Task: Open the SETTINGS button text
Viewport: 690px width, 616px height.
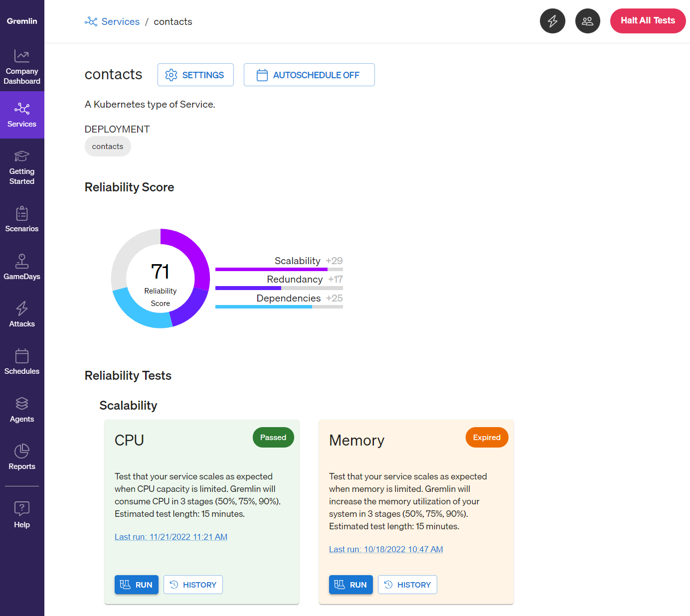Action: (203, 75)
